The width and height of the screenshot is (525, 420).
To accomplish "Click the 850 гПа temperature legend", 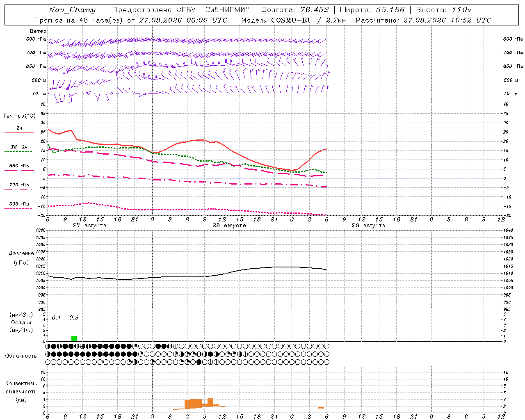I will coord(19,166).
